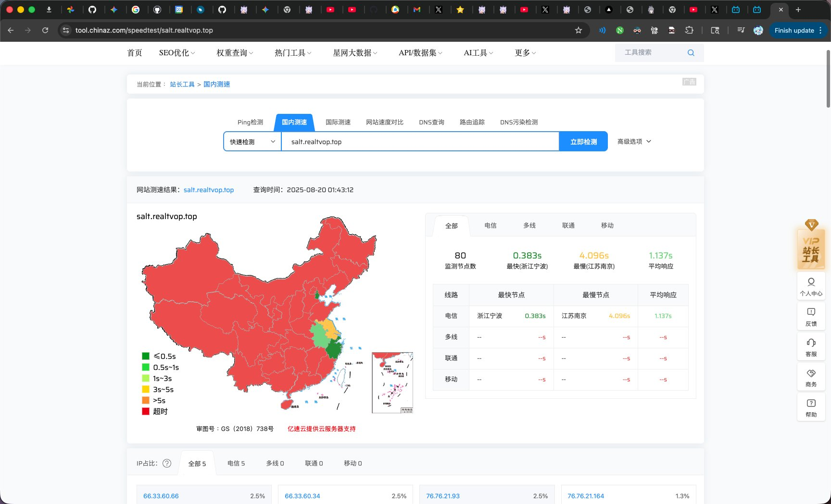The width and height of the screenshot is (831, 504).
Task: Open the SEO优化 navigation dropdown
Action: pyautogui.click(x=176, y=53)
